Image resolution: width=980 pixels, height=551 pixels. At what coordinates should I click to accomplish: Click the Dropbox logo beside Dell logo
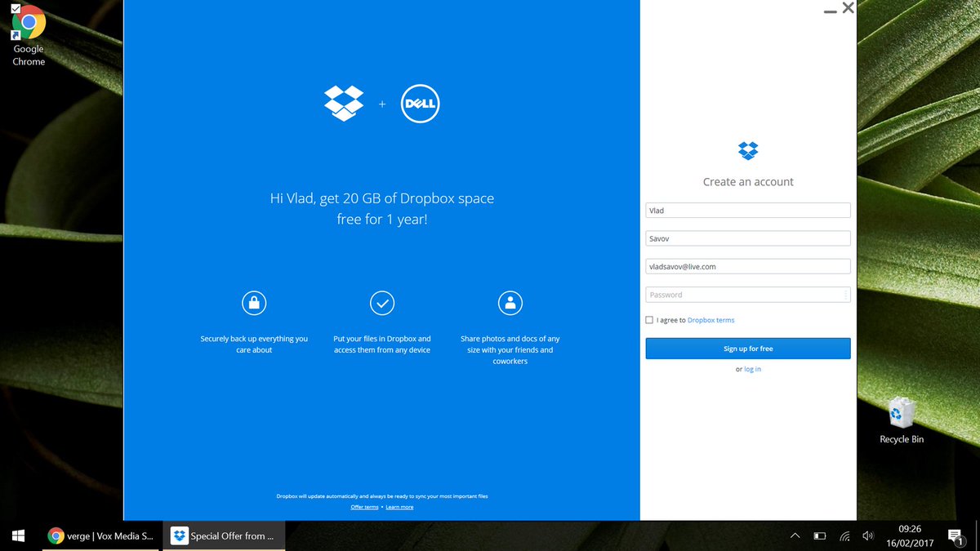[344, 104]
